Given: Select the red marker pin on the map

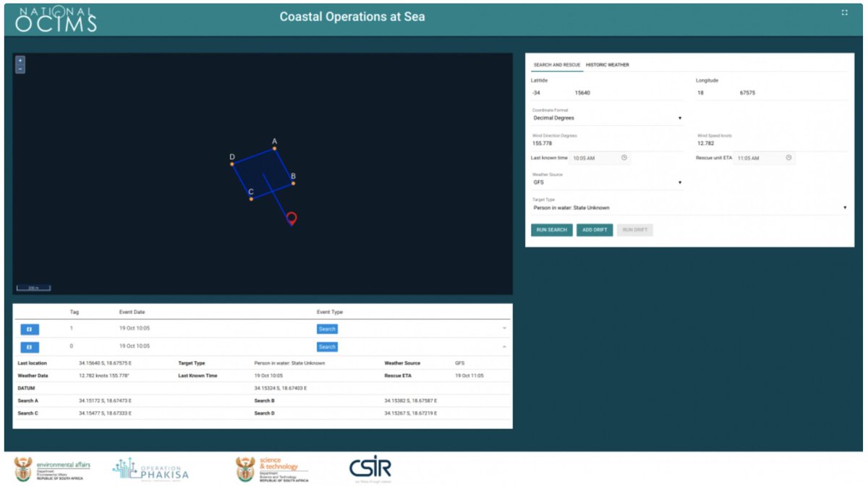Looking at the screenshot, I should point(292,216).
